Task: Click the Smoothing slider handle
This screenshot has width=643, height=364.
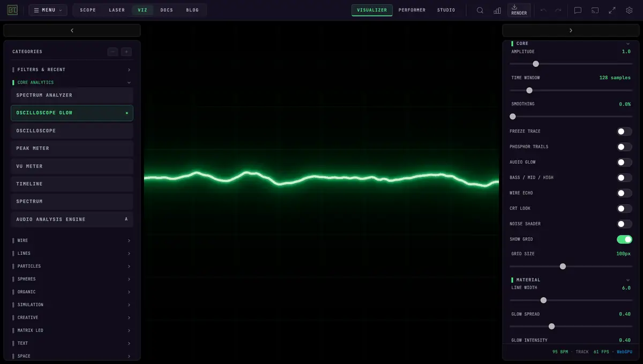Action: tap(513, 117)
